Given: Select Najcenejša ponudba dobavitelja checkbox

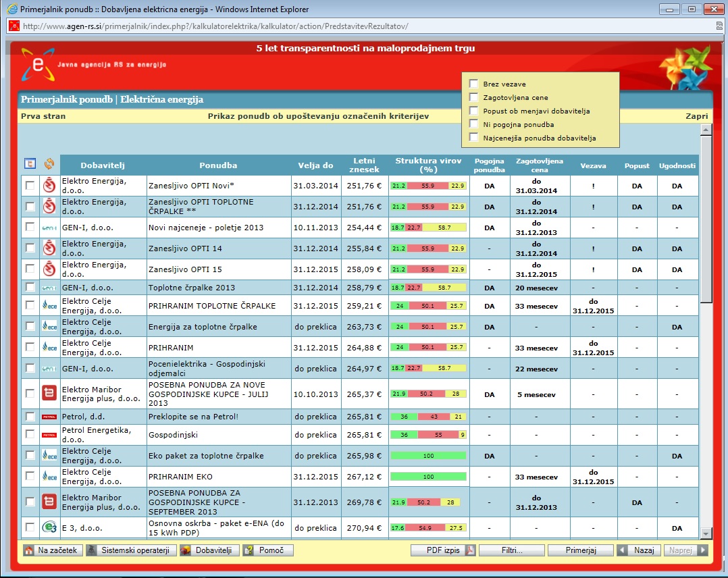Looking at the screenshot, I should [473, 138].
